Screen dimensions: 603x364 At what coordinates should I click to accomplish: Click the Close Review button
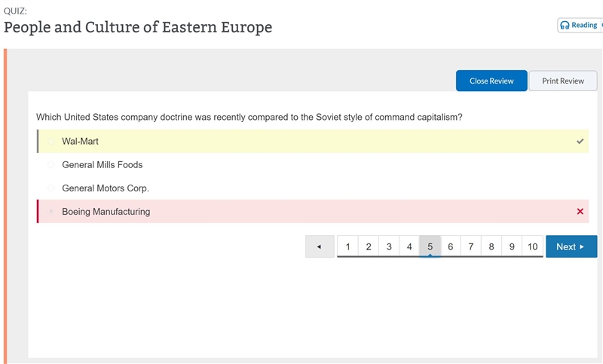coord(491,81)
